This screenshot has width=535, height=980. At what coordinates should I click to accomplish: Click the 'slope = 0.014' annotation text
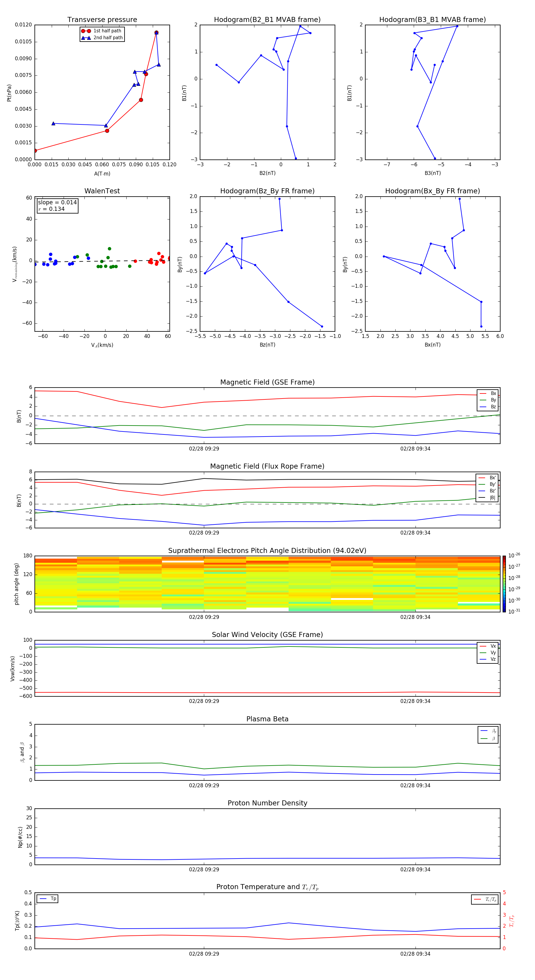pyautogui.click(x=57, y=203)
